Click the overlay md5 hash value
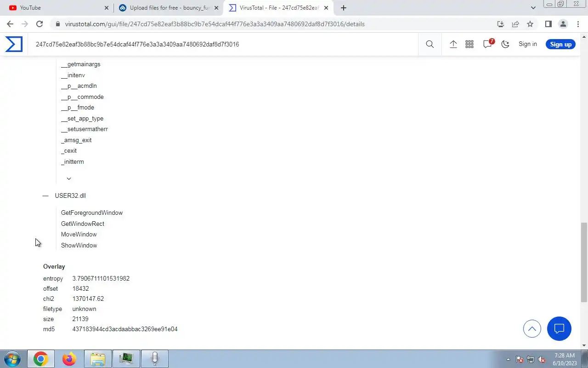Image resolution: width=588 pixels, height=368 pixels. coord(125,329)
